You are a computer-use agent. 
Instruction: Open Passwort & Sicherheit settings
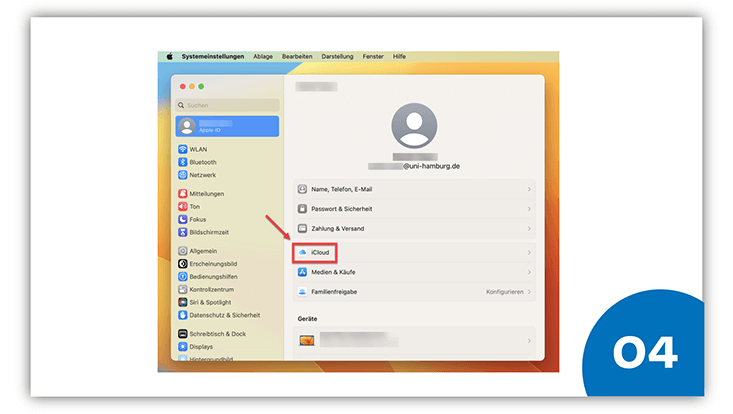pyautogui.click(x=414, y=209)
